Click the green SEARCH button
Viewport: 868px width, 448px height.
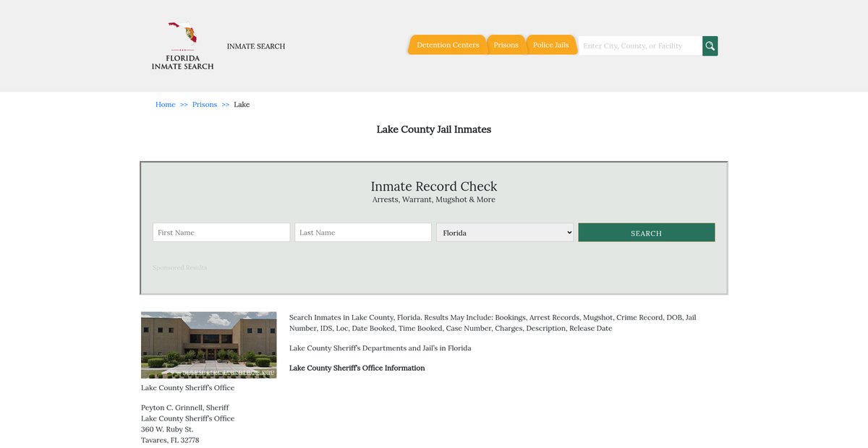(647, 233)
